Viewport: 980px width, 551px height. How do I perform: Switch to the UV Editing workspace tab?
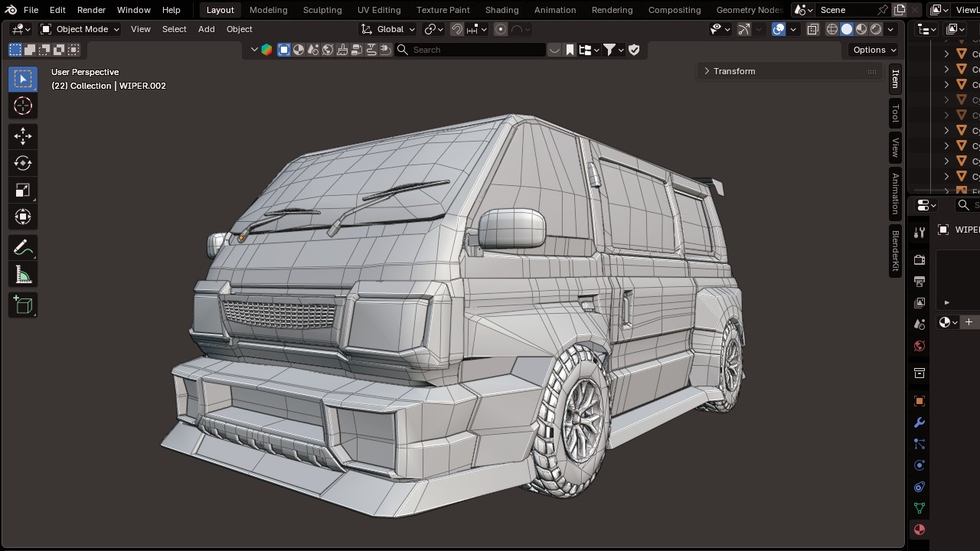[379, 10]
